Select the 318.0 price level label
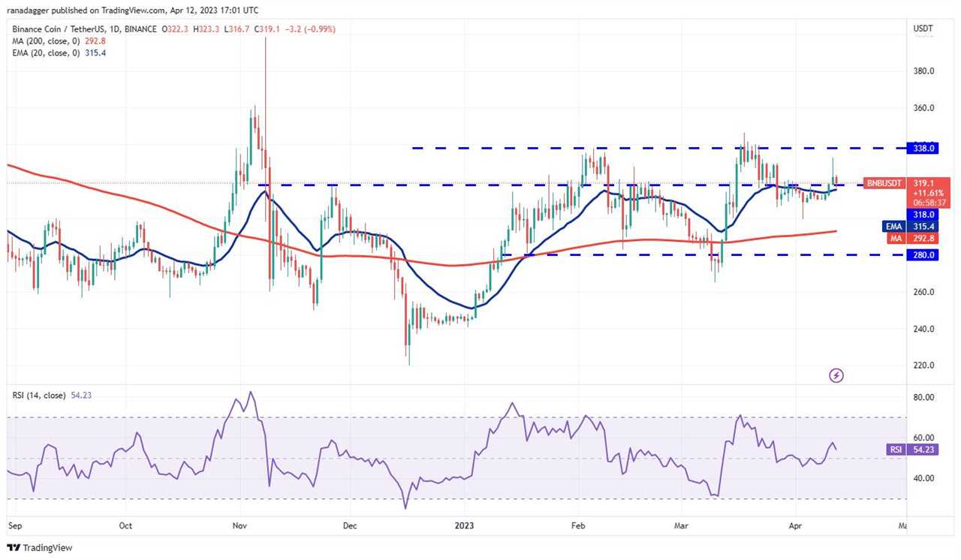The height and width of the screenshot is (560, 961). click(x=923, y=215)
